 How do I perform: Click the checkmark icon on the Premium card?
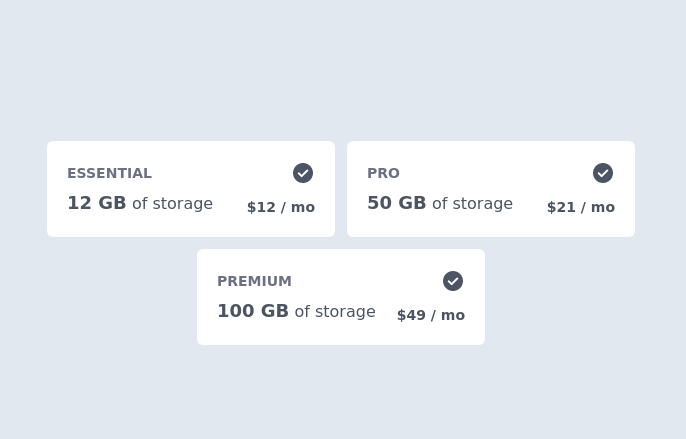(x=453, y=281)
